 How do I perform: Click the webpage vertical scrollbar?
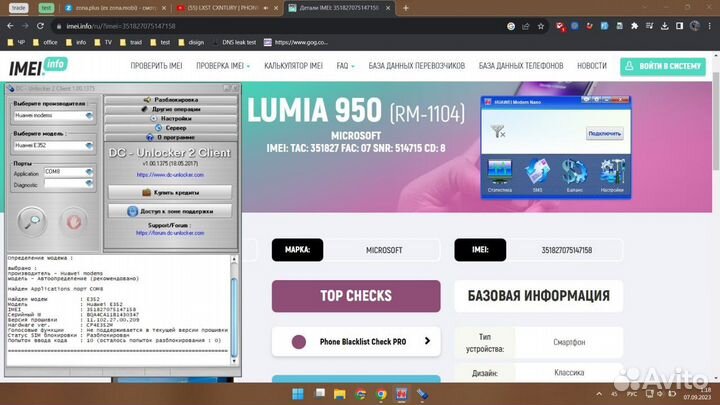pyautogui.click(x=716, y=216)
